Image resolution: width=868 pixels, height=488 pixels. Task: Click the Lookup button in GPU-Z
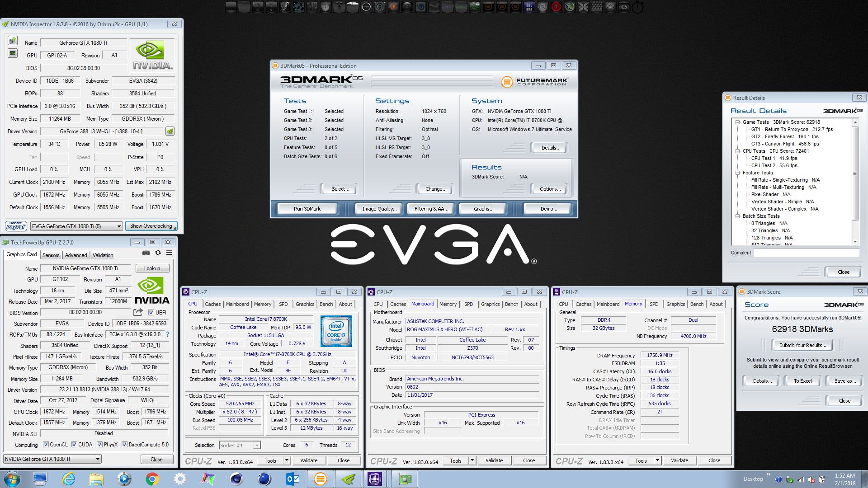click(152, 268)
